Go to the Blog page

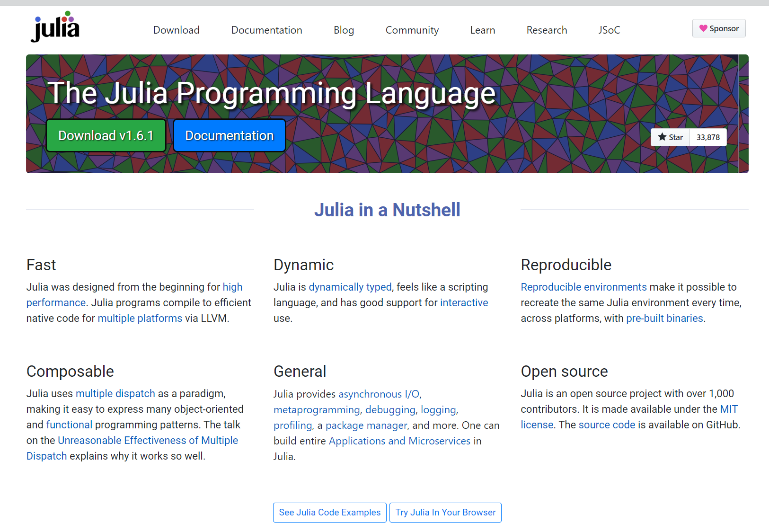pos(344,30)
